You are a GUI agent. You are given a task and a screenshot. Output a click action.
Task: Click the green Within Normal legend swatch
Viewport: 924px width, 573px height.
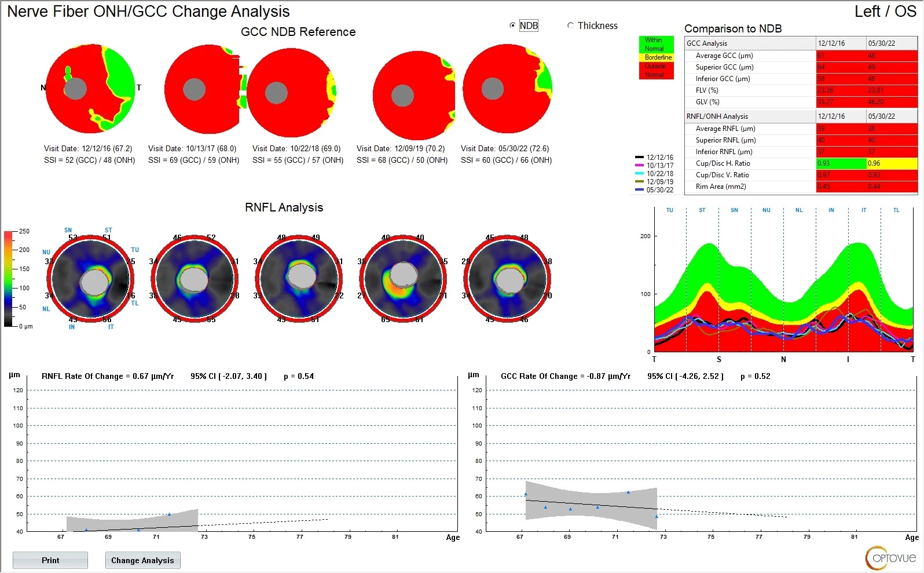[x=656, y=45]
